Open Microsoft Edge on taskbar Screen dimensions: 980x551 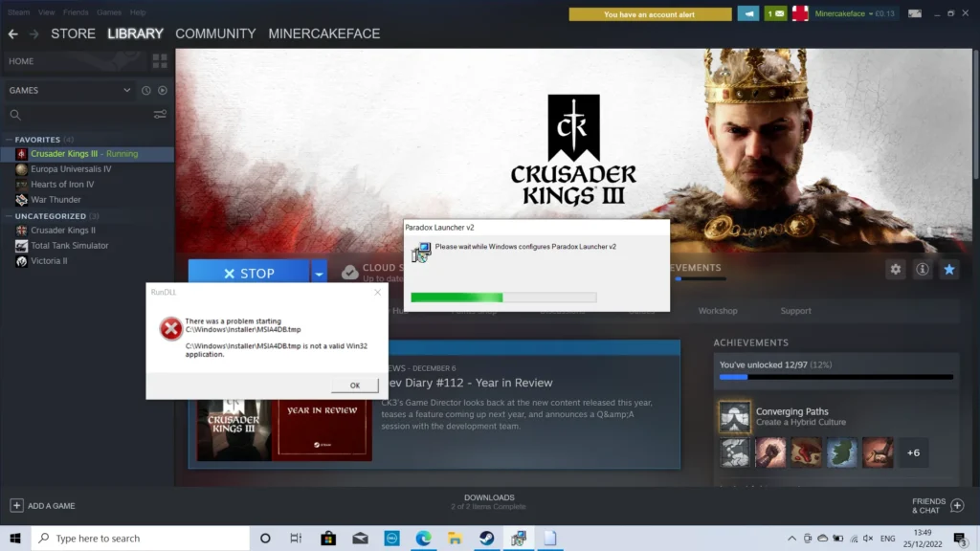[x=423, y=538]
